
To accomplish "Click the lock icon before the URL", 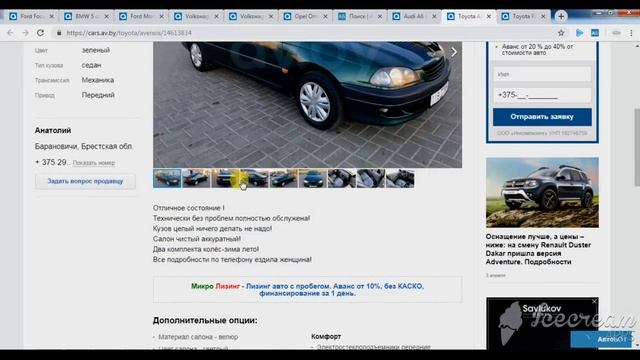I will (x=59, y=33).
